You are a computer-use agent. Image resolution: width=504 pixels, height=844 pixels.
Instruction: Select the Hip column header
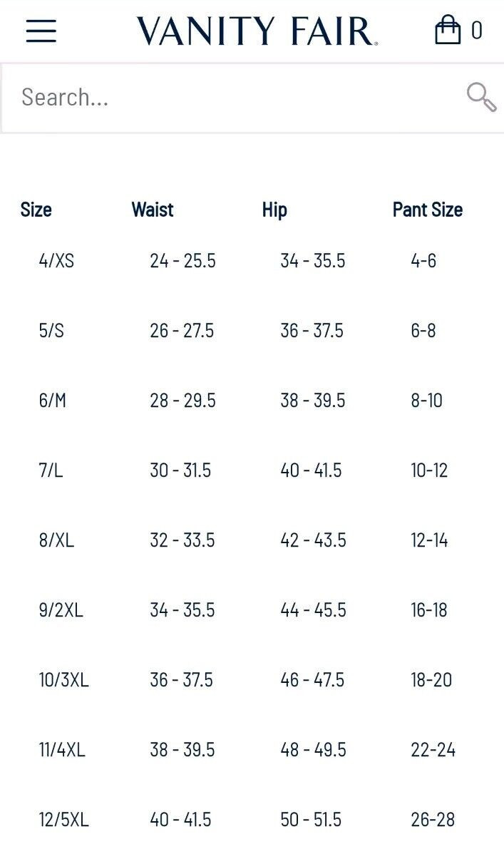coord(274,210)
